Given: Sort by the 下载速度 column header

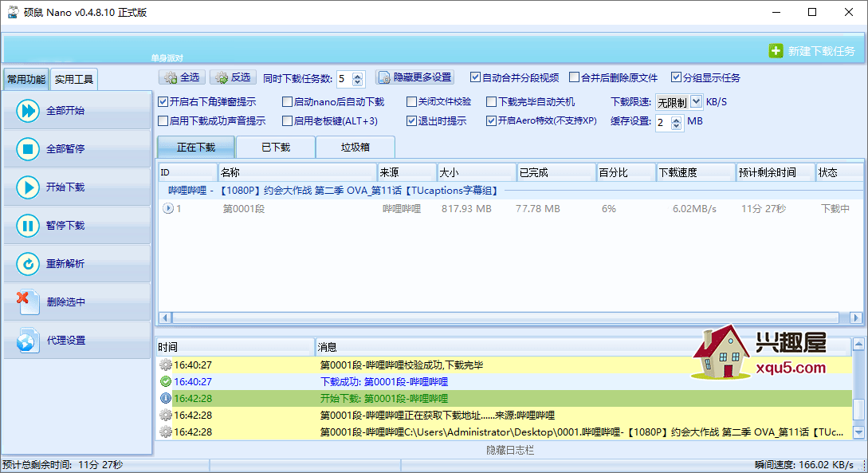Looking at the screenshot, I should point(696,172).
